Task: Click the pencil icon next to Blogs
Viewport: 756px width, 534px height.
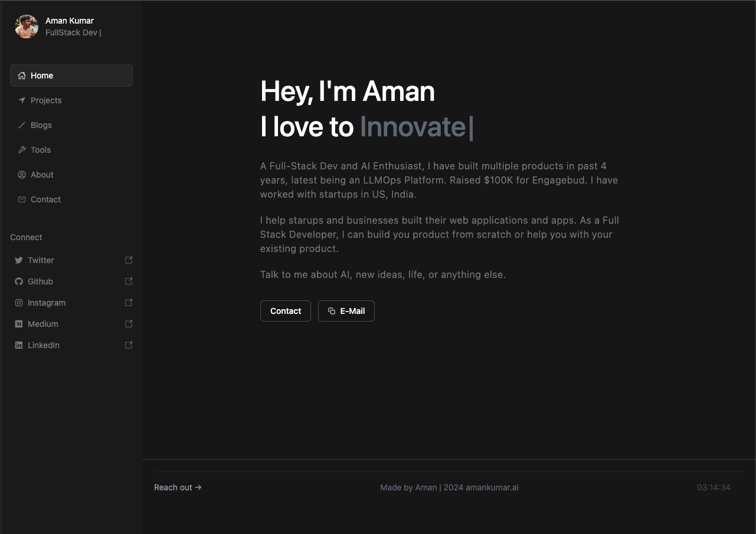Action: pos(21,125)
